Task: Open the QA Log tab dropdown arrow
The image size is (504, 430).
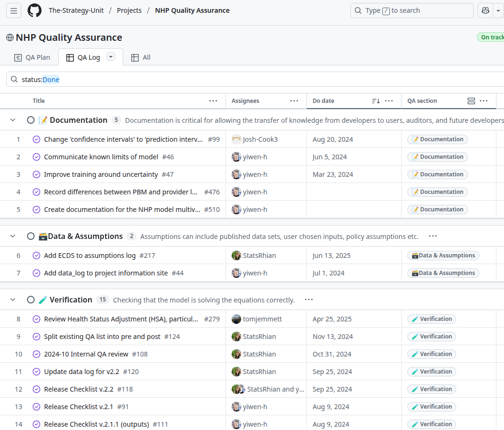Action: coord(111,57)
